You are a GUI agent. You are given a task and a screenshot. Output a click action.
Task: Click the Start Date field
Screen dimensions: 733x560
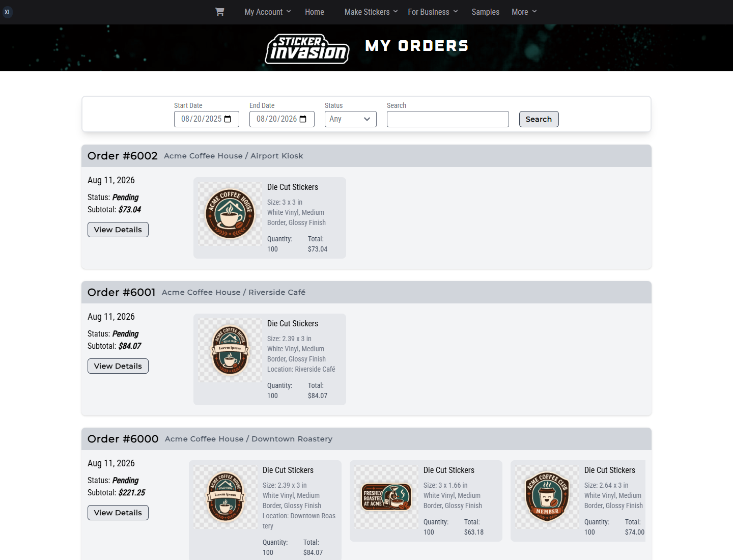click(x=207, y=119)
